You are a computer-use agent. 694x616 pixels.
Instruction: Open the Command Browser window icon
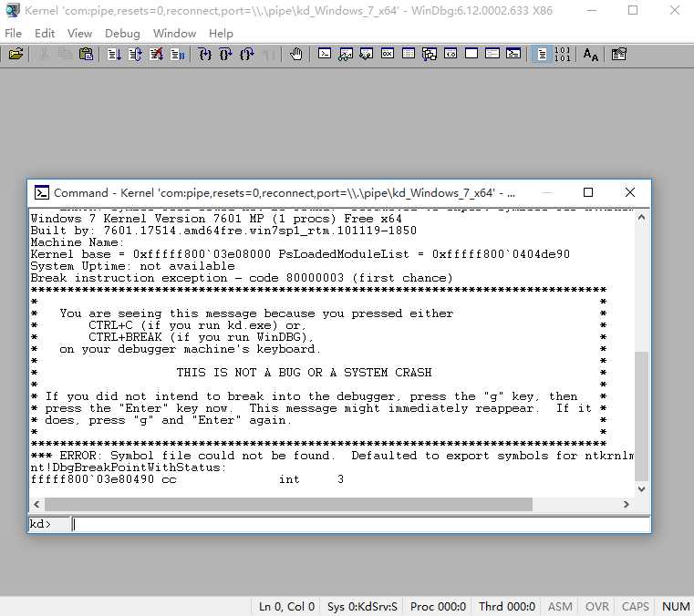click(x=513, y=54)
